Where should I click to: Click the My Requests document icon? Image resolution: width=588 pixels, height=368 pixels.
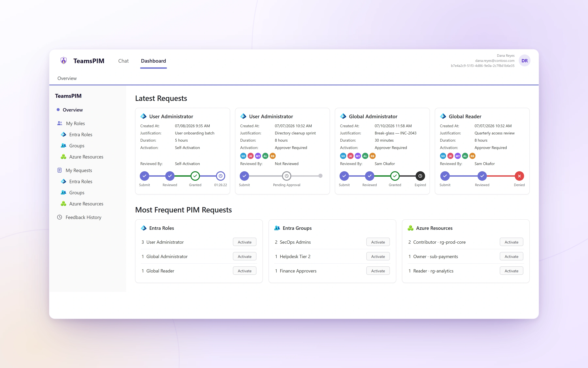59,170
